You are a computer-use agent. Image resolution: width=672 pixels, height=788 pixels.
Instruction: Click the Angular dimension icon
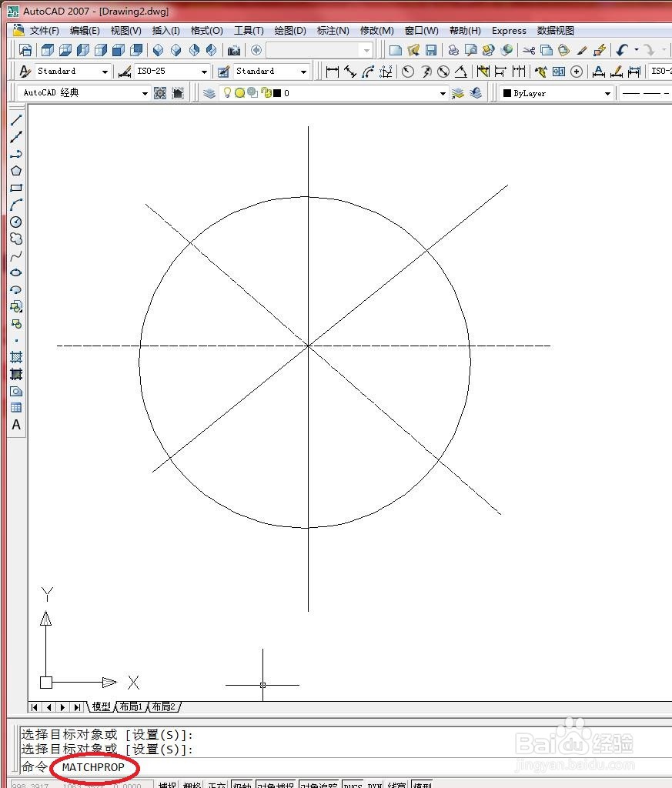[461, 72]
